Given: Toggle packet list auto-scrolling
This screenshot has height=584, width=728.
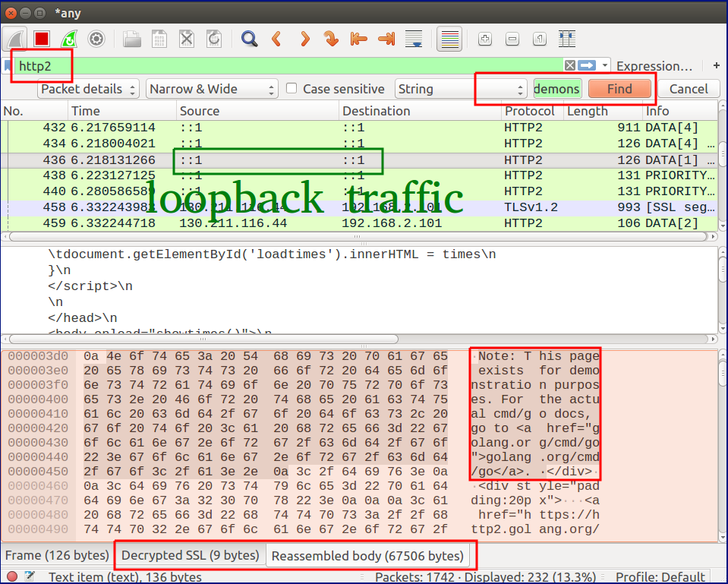Looking at the screenshot, I should [414, 39].
